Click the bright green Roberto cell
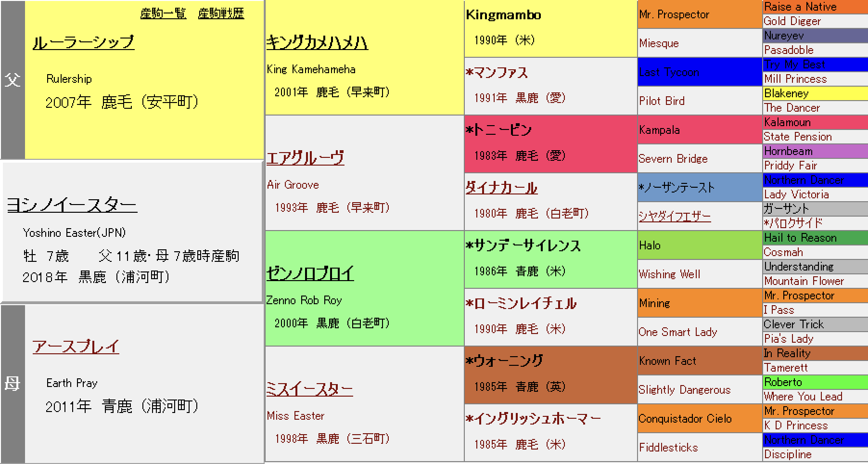The height and width of the screenshot is (464, 868). [815, 382]
